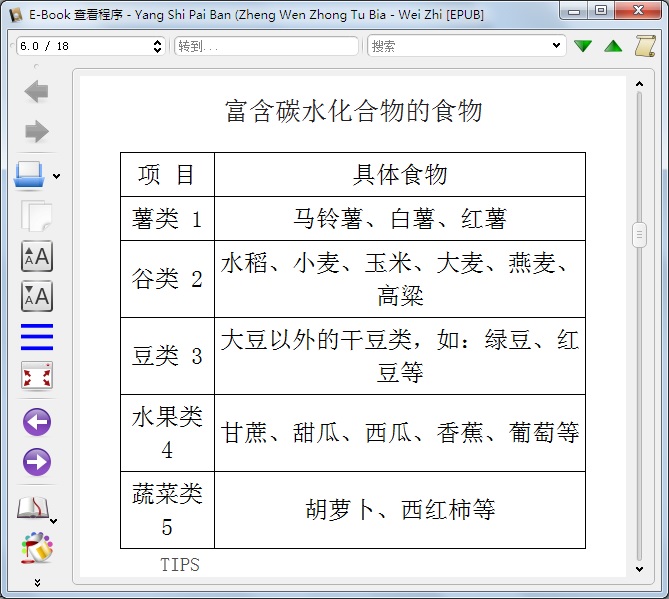Screen dimensions: 669x599
Task: Click the table header 具体食物
Action: click(x=400, y=174)
